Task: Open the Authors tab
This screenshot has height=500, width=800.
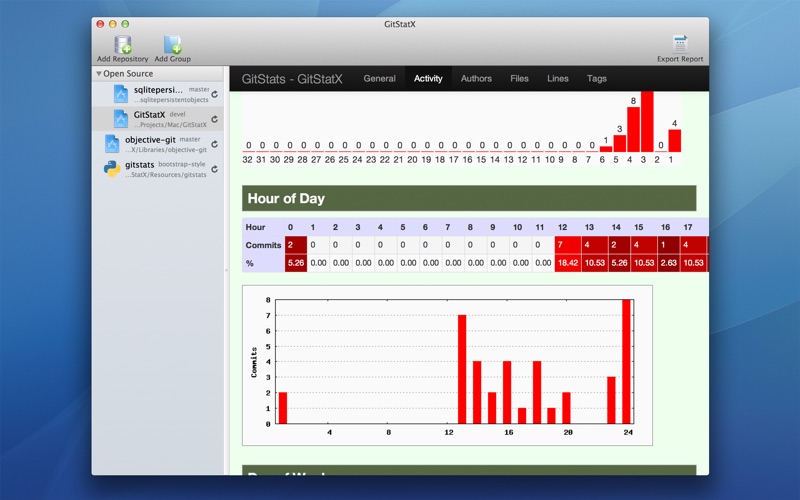Action: [476, 79]
